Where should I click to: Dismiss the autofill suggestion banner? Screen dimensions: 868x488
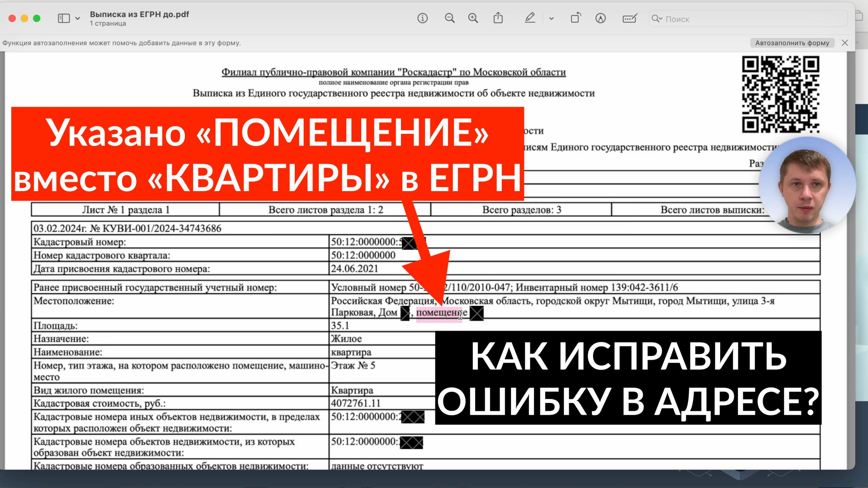coord(844,43)
